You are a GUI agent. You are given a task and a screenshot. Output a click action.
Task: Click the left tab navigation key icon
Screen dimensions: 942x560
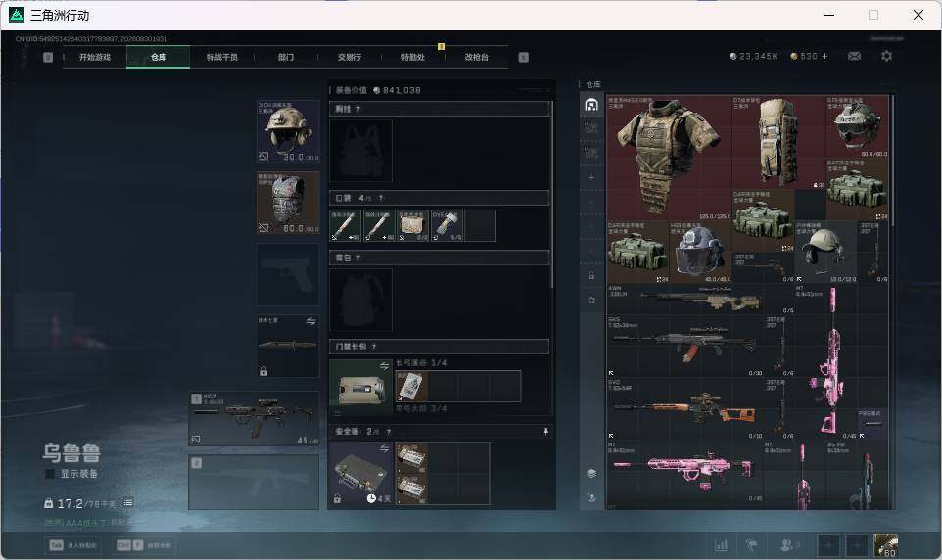click(x=48, y=57)
